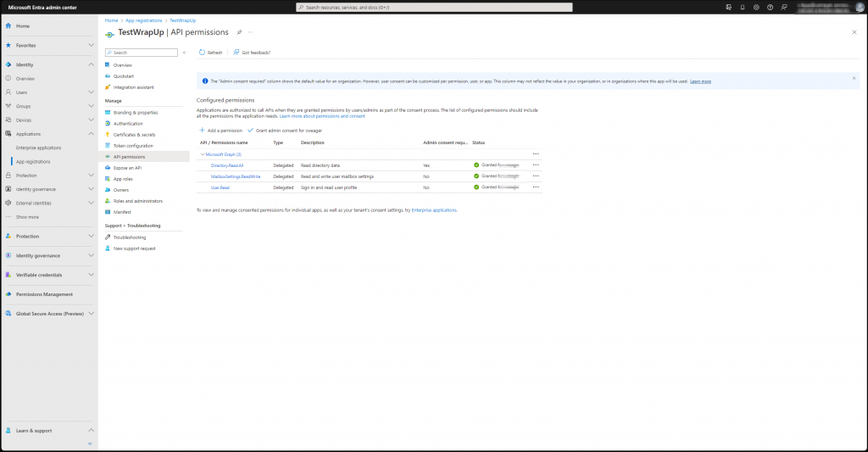868x452 pixels.
Task: Click the Permissions Management icon in sidebar
Action: 8,294
